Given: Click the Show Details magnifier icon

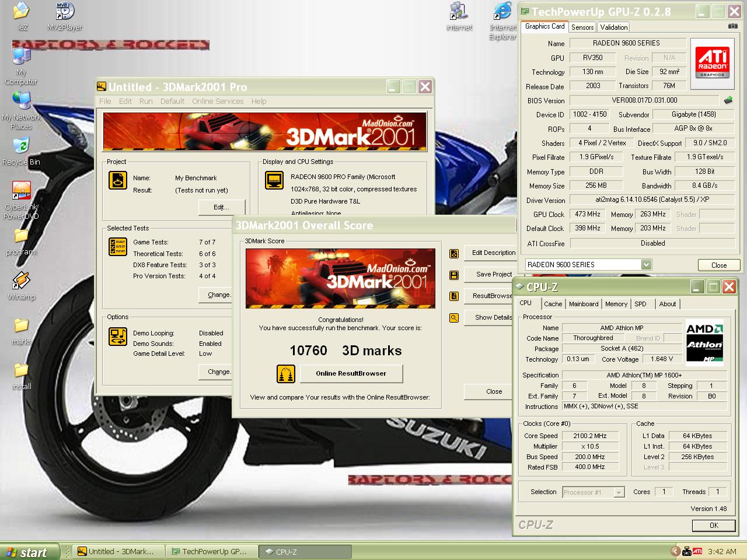Looking at the screenshot, I should (454, 318).
